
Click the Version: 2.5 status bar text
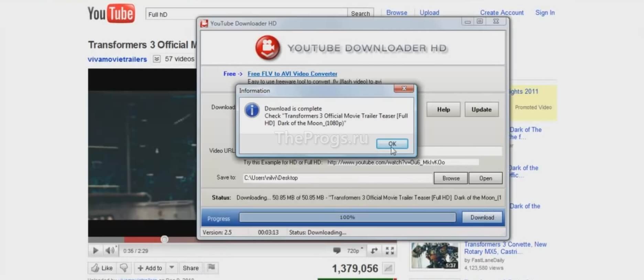pyautogui.click(x=217, y=233)
